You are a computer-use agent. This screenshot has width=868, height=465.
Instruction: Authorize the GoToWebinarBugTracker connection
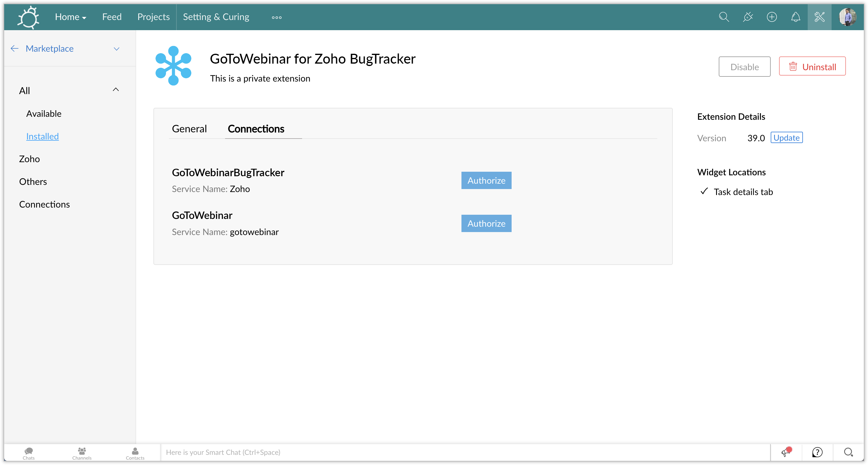click(486, 180)
